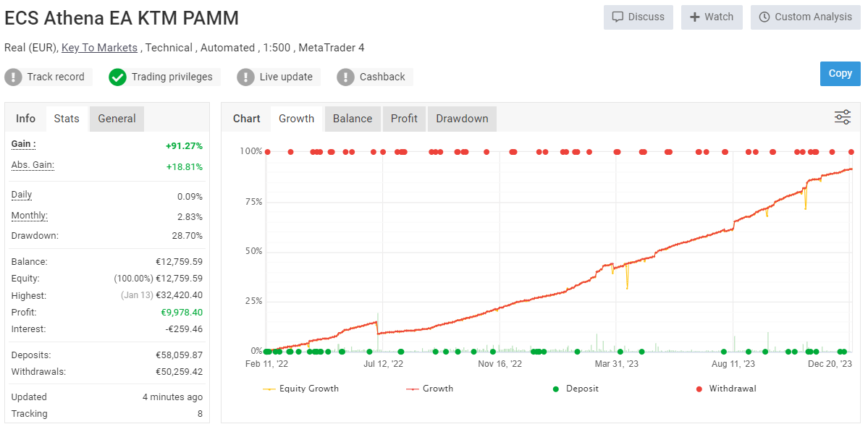868x432 pixels.
Task: Switch to the Balance chart tab
Action: 353,118
